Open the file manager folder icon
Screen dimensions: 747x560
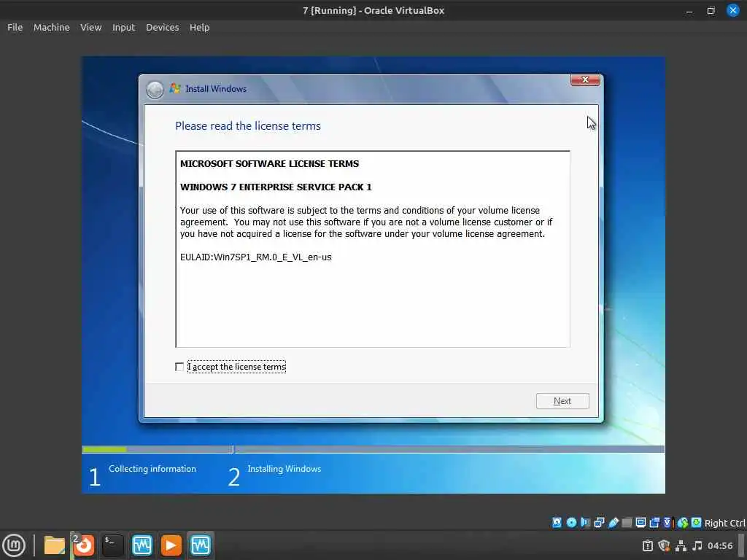pos(54,545)
